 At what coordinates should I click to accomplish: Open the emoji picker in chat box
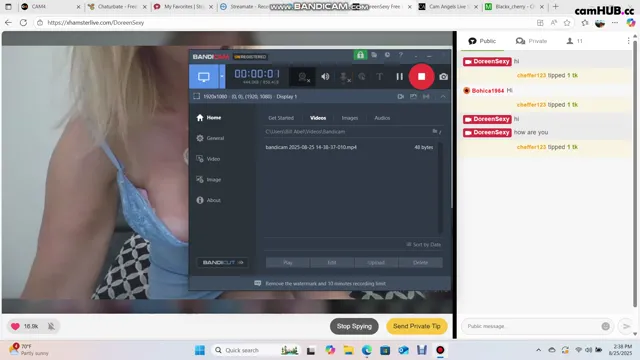coord(605,326)
